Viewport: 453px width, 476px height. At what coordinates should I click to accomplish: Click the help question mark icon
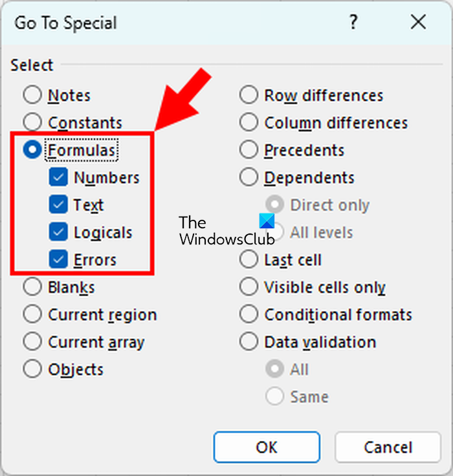(x=353, y=23)
